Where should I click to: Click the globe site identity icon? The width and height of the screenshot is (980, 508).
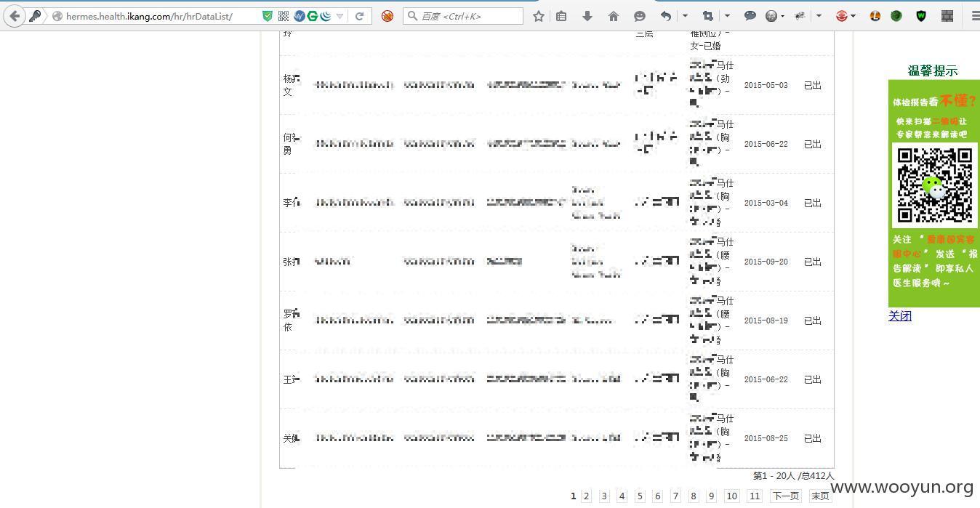click(57, 16)
